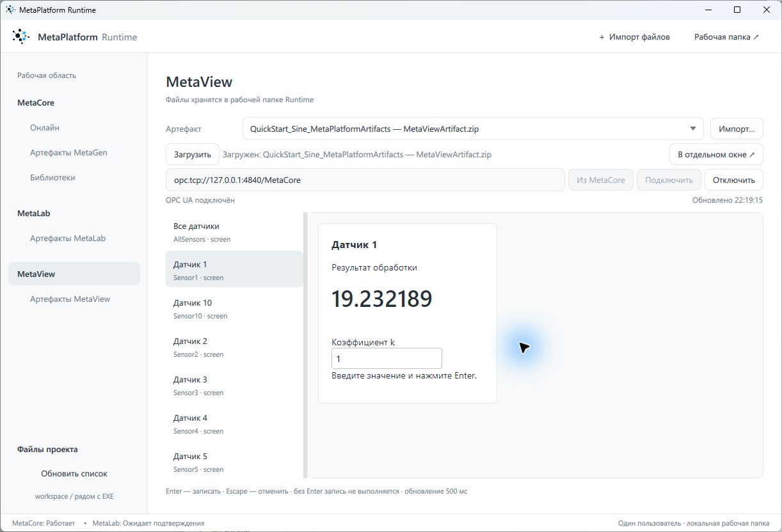782x532 pixels.
Task: Select the Все датчики screen
Action: pos(234,231)
